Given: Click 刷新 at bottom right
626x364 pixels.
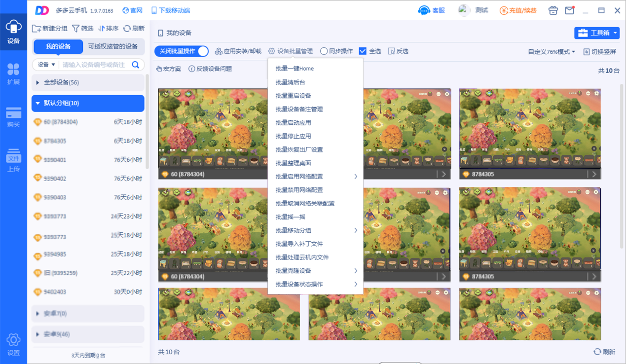Looking at the screenshot, I should 604,352.
